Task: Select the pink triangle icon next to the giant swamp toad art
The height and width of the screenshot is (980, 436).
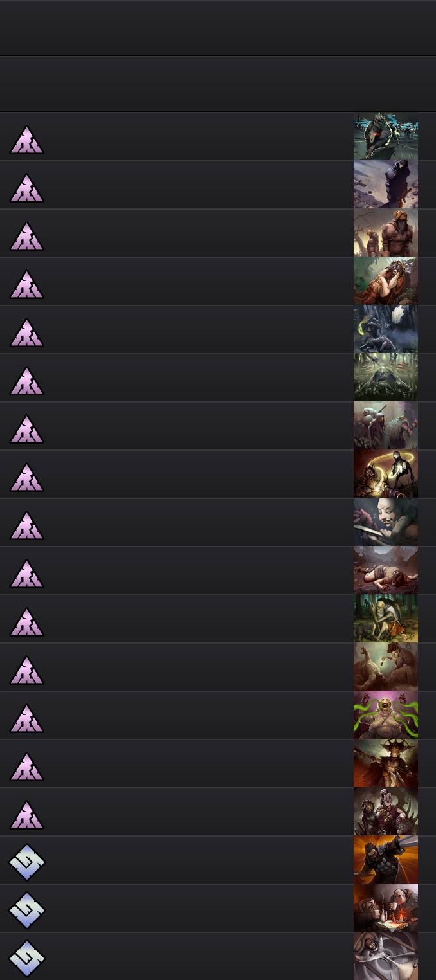Action: pyautogui.click(x=26, y=381)
